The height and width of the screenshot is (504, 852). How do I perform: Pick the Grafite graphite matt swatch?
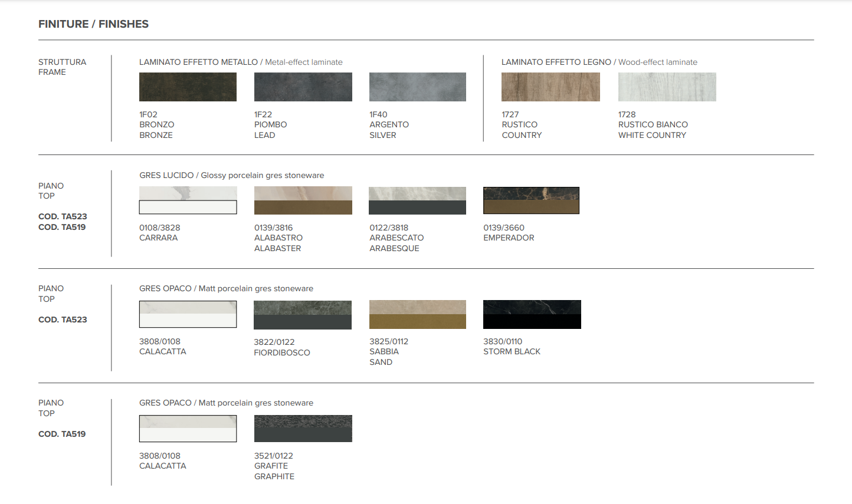(303, 429)
